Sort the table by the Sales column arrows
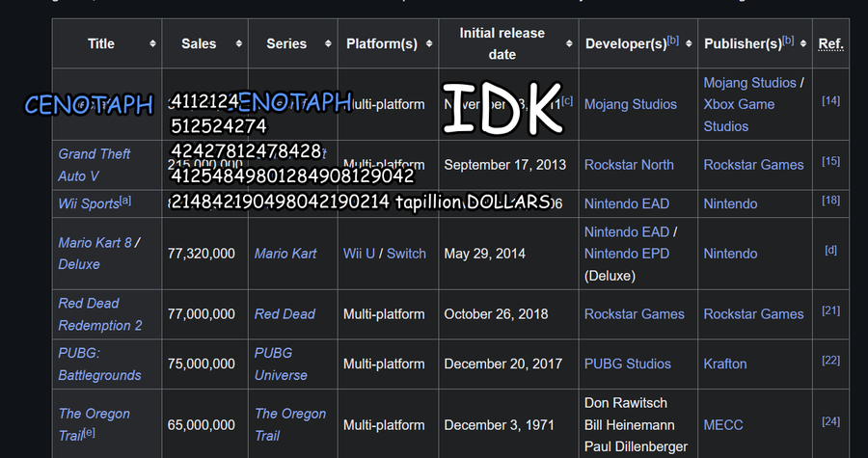Viewport: 868px width, 458px height. (x=238, y=43)
